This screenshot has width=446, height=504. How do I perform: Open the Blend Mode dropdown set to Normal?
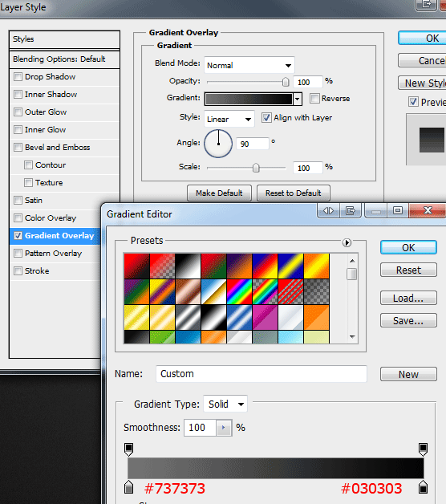tap(249, 65)
